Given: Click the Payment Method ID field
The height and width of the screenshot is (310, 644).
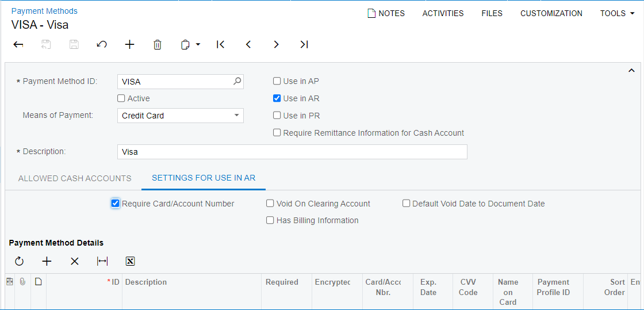Looking at the screenshot, I should (x=181, y=82).
